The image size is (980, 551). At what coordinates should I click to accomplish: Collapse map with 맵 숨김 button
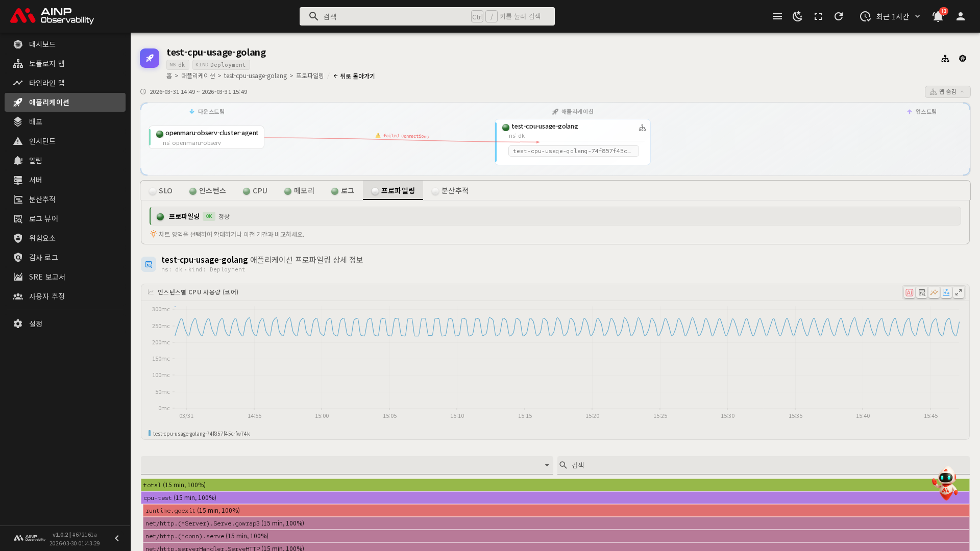coord(947,92)
